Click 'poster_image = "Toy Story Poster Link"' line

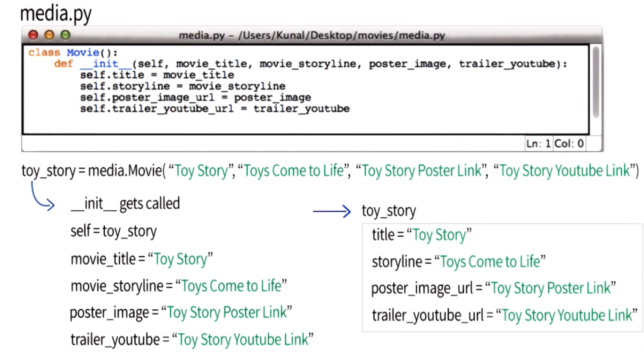click(181, 313)
